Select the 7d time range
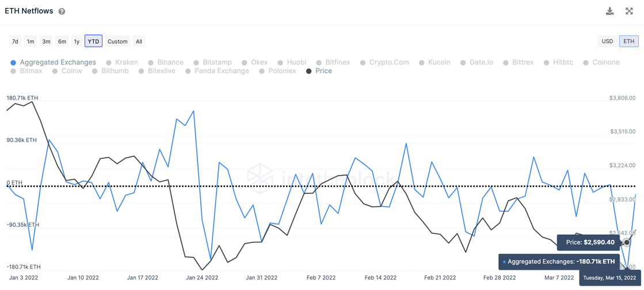Image resolution: width=644 pixels, height=290 pixels. point(15,41)
